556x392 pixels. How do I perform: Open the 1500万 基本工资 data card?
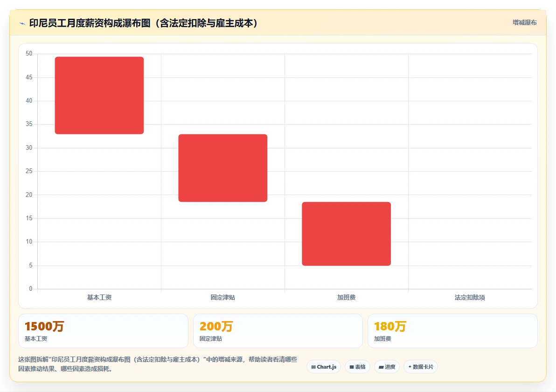pyautogui.click(x=103, y=330)
